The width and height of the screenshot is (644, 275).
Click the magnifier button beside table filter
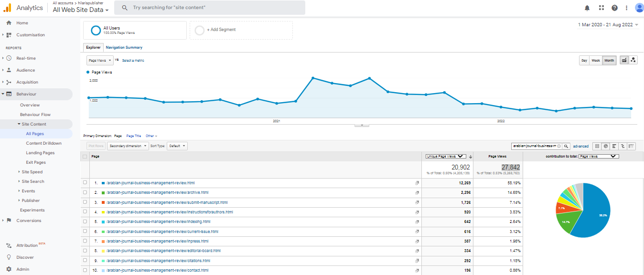tap(566, 146)
